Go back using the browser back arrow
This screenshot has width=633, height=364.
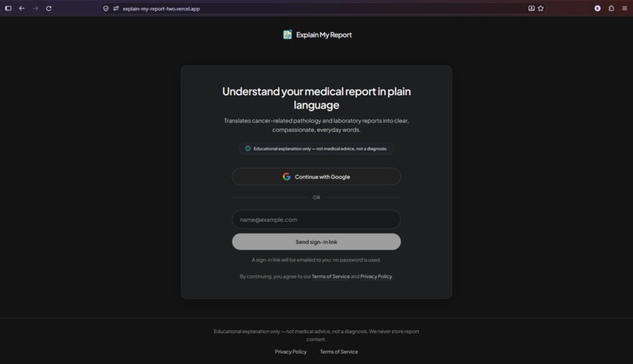coord(22,8)
